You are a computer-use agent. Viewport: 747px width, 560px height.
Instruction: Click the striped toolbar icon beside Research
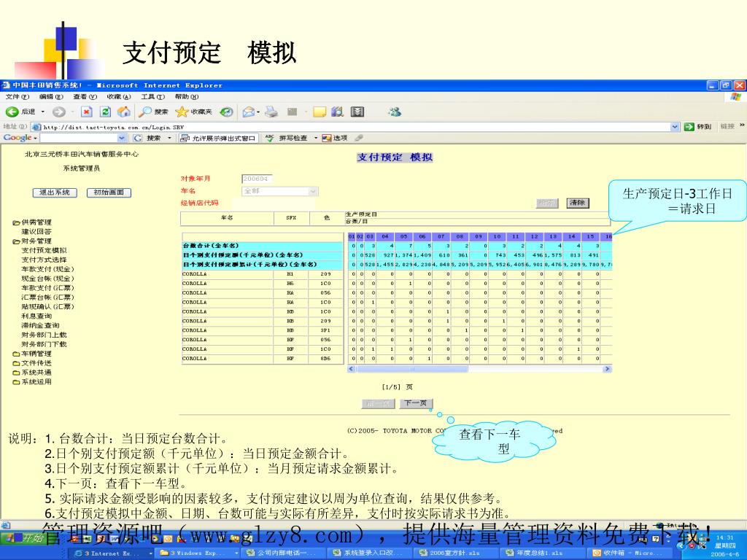pos(357,112)
